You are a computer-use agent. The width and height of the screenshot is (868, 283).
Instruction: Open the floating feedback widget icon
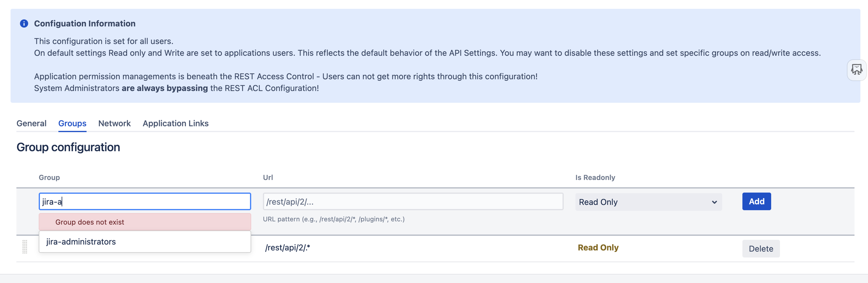tap(856, 70)
